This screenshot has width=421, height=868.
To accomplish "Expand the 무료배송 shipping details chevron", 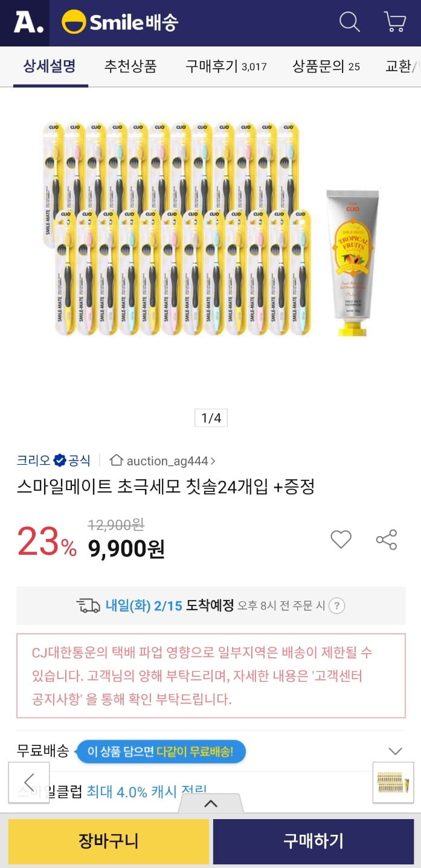I will pyautogui.click(x=395, y=752).
